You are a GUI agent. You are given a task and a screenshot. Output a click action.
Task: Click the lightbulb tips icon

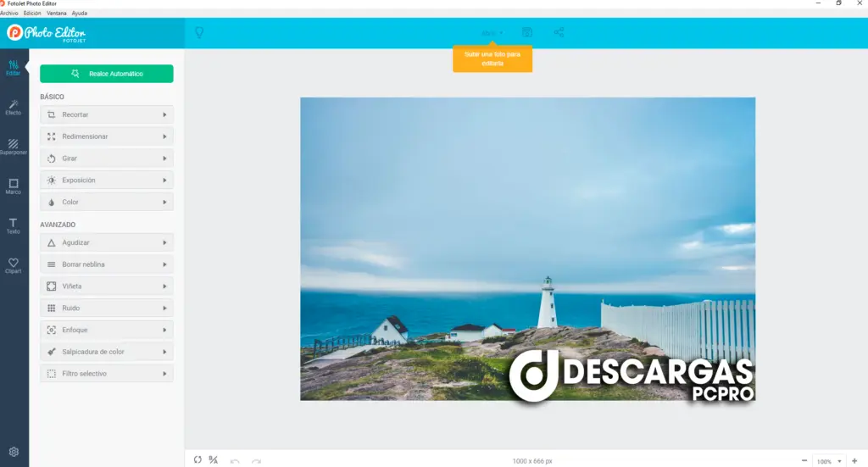point(199,33)
